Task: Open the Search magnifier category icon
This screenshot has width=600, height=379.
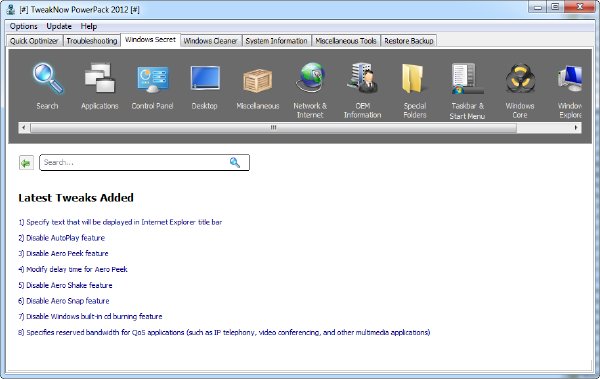Action: pos(47,79)
